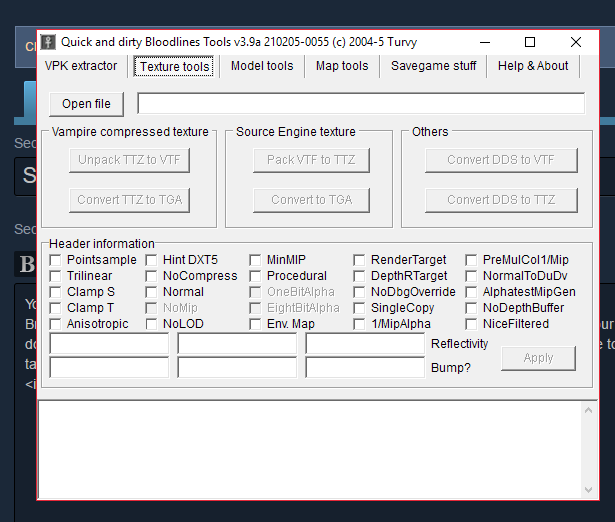Switch to the VPK extractor tab
The image size is (615, 522).
(x=81, y=66)
